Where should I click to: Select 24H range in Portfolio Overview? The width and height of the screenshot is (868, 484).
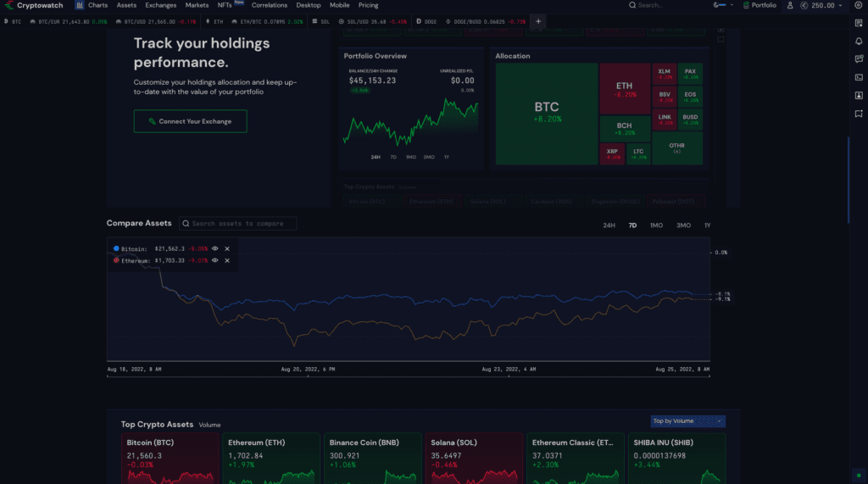(x=376, y=158)
